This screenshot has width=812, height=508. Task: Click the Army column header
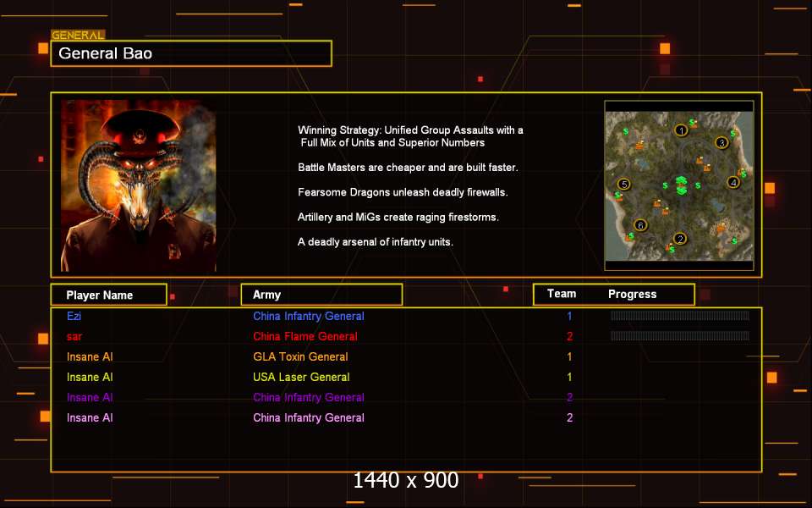tap(321, 295)
